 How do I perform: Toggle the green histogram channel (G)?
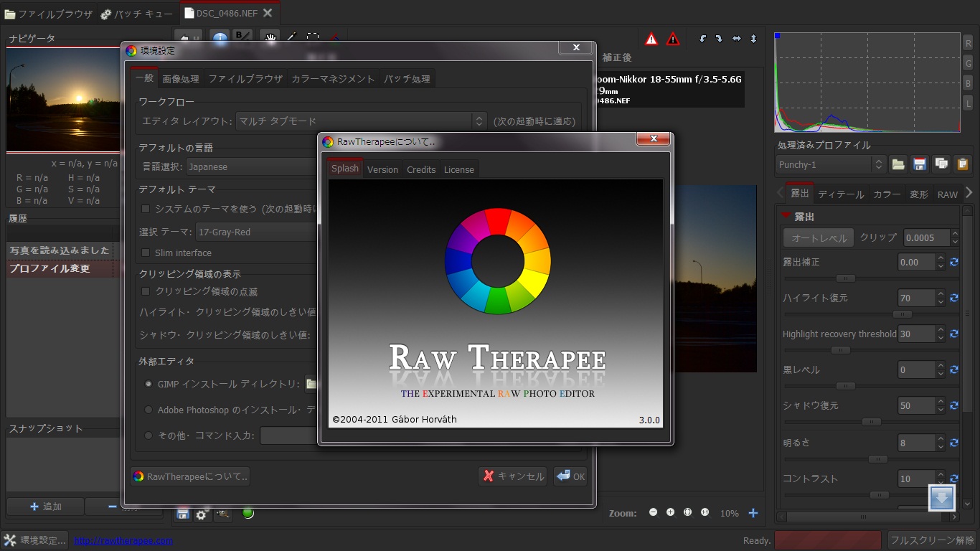pyautogui.click(x=968, y=63)
